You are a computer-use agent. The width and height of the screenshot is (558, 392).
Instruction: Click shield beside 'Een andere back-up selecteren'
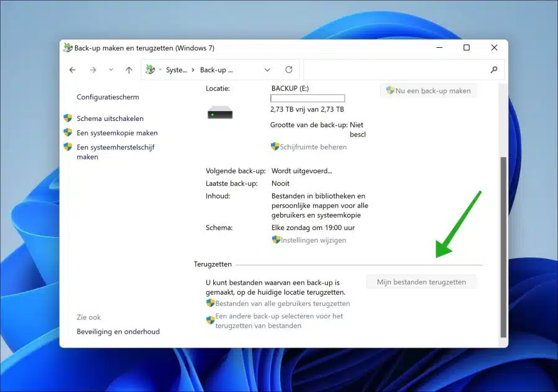pos(210,320)
